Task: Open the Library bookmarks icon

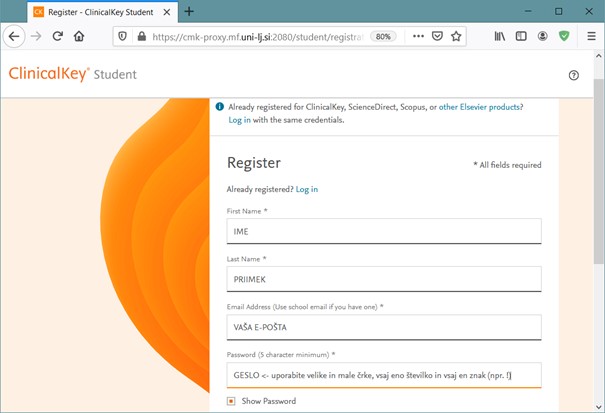Action: pos(500,36)
